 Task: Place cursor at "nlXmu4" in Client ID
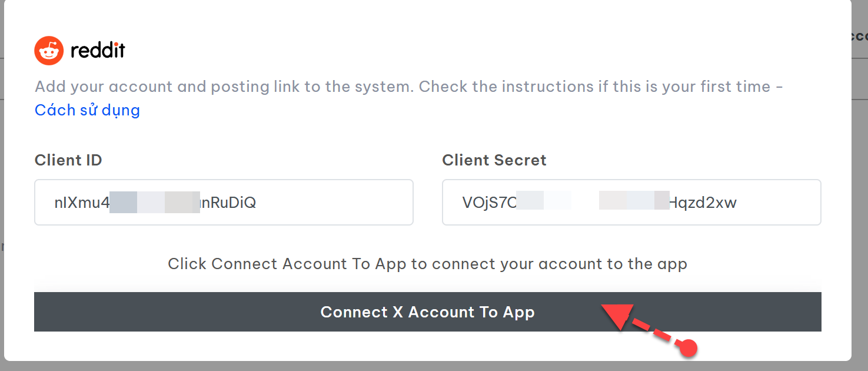pos(82,203)
